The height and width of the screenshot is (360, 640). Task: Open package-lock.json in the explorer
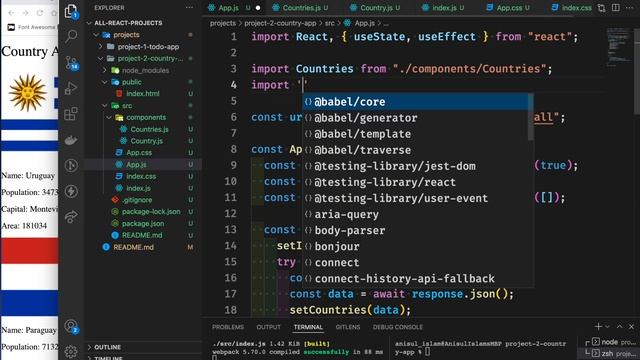point(151,212)
